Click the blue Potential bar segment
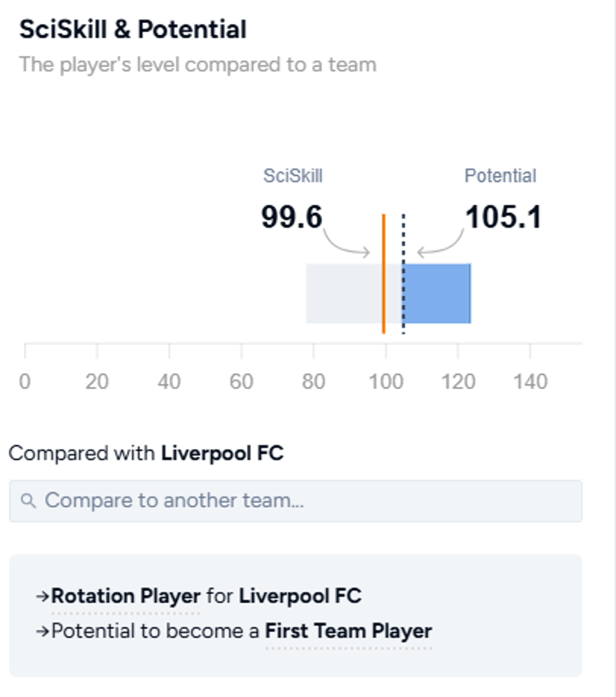The height and width of the screenshot is (697, 616). tap(439, 292)
